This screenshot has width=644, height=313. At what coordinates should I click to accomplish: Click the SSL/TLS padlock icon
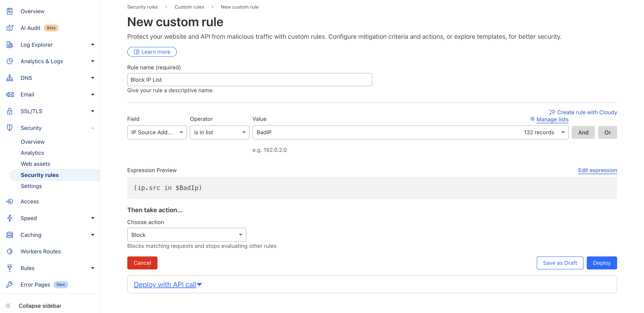click(10, 111)
